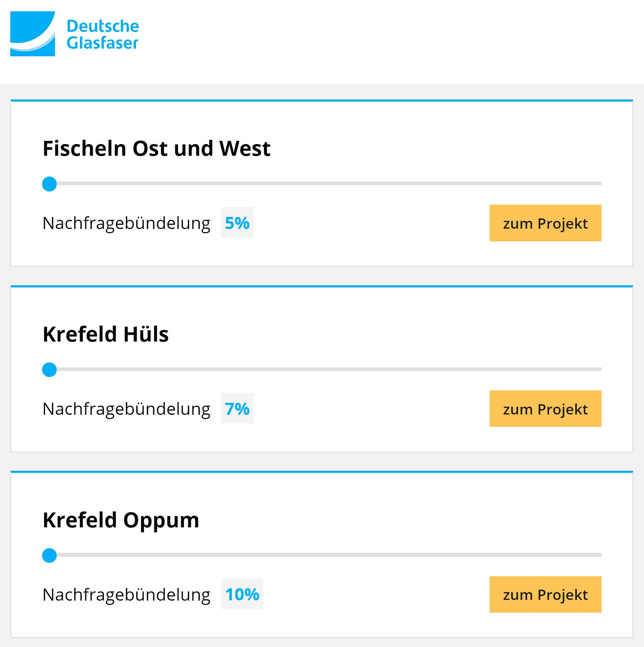
Task: Click Nachfragebündelung label in Krefeld Oppum card
Action: click(126, 595)
